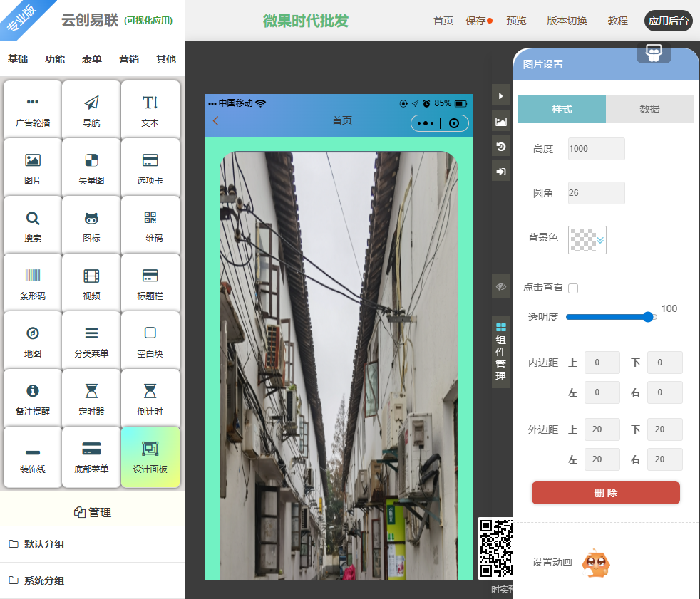Viewport: 700px width, 599px height.
Task: Add the 广告轮播 carousel component
Action: click(33, 110)
